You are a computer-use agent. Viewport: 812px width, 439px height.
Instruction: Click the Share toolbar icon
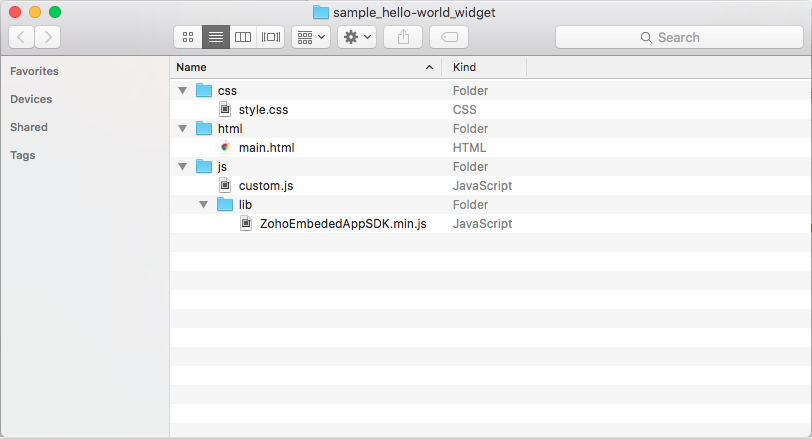[403, 37]
